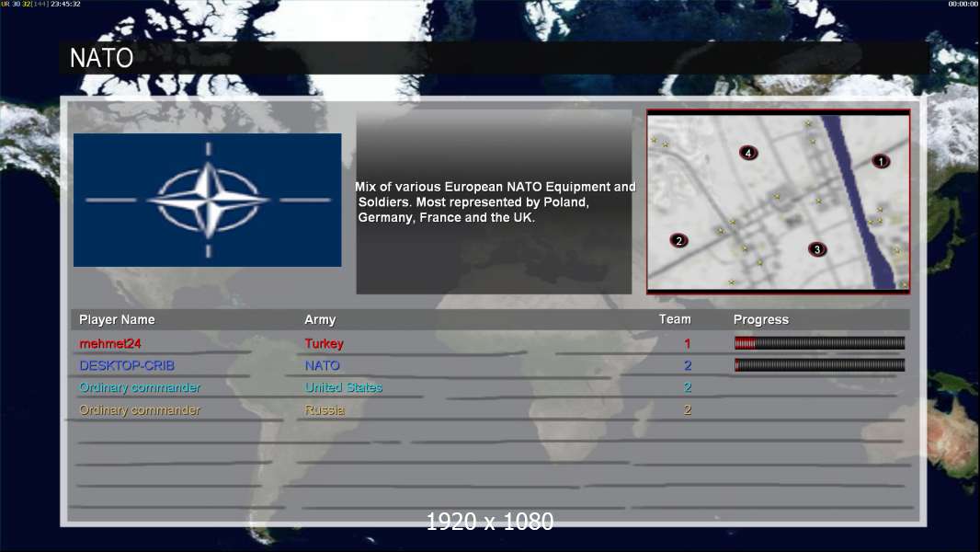Click the Team column header
Screen dimensions: 980x552
(x=675, y=319)
